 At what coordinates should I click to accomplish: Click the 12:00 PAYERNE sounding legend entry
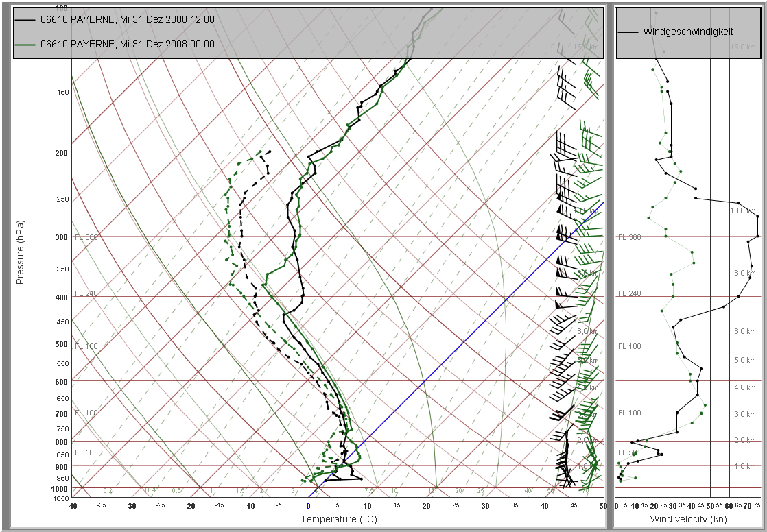click(127, 20)
